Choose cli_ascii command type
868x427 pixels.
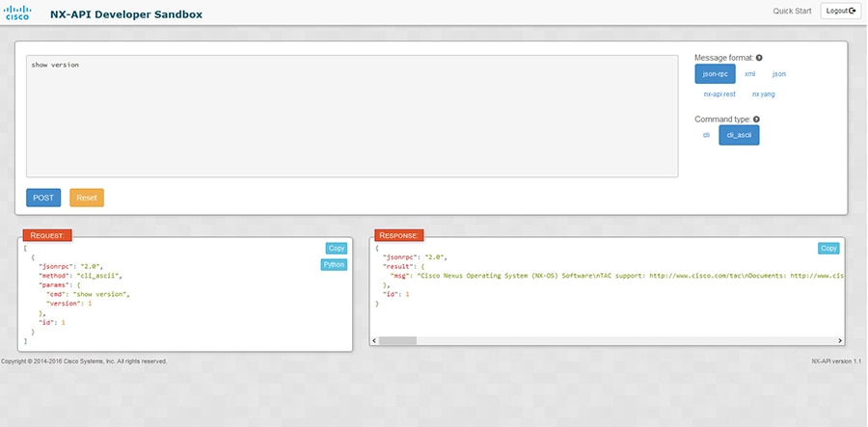pyautogui.click(x=739, y=135)
